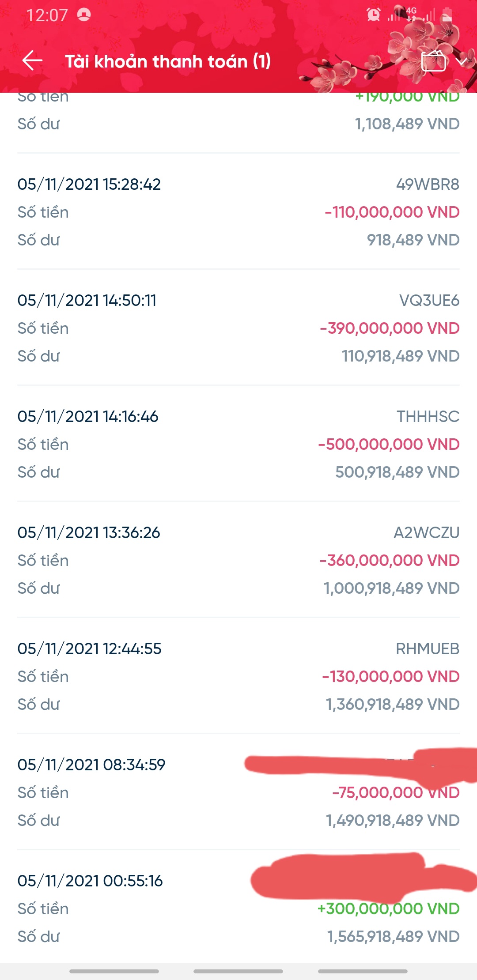Tap the -500,000,000 VND transaction amount
Image resolution: width=477 pixels, height=980 pixels.
389,445
